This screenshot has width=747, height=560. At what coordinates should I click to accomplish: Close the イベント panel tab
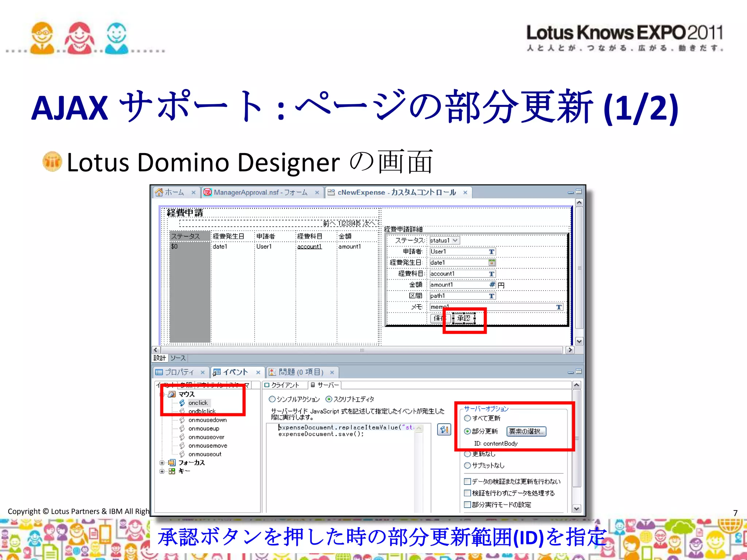(258, 373)
